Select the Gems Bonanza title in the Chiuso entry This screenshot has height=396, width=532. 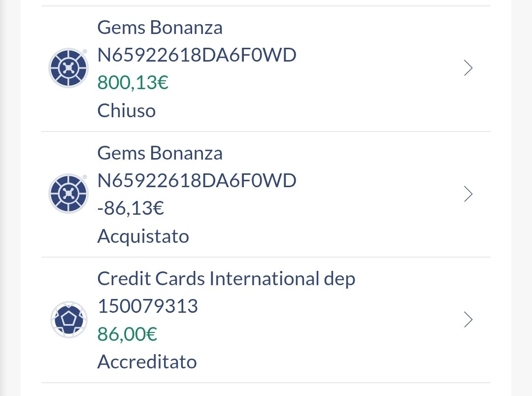click(x=160, y=28)
